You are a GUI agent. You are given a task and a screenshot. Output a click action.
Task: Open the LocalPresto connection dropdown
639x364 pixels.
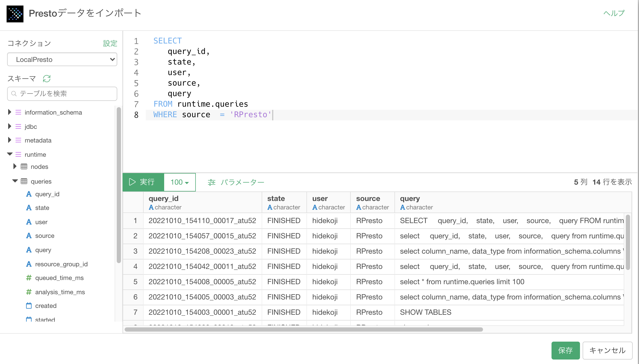(62, 60)
